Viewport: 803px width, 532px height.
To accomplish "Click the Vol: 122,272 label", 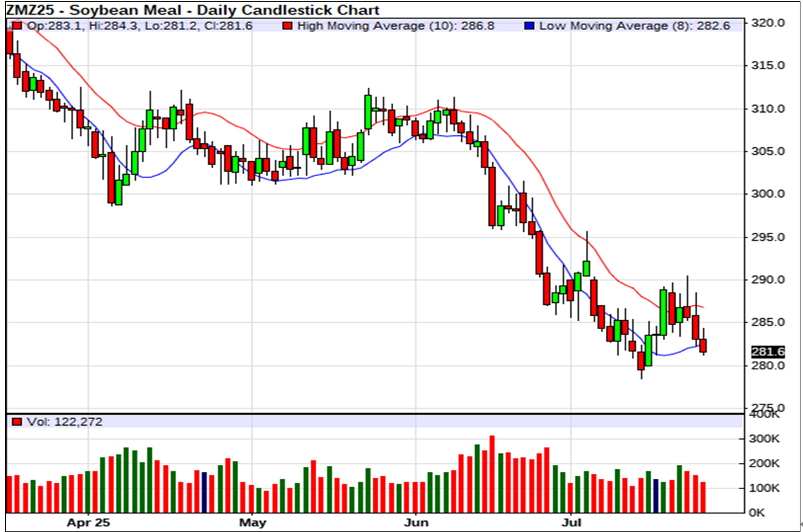I will click(x=63, y=422).
